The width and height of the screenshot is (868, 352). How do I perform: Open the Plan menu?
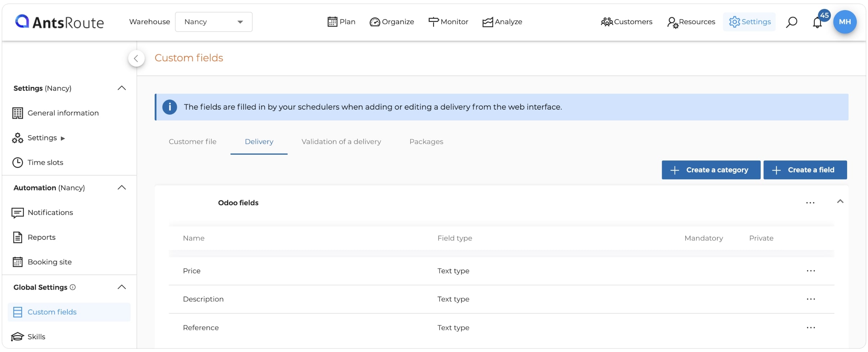pos(341,22)
